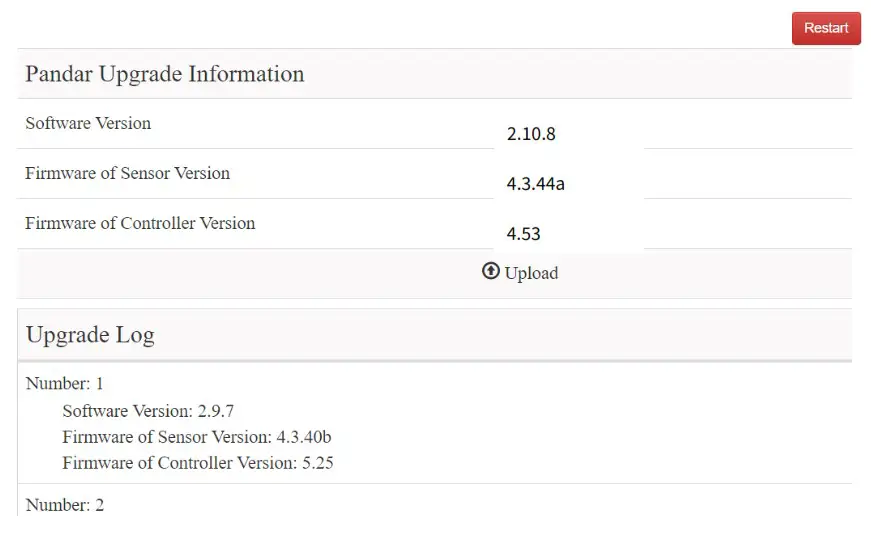Screen dimensions: 871x534
Task: Click the Software Version label in the info table
Action: pos(88,123)
